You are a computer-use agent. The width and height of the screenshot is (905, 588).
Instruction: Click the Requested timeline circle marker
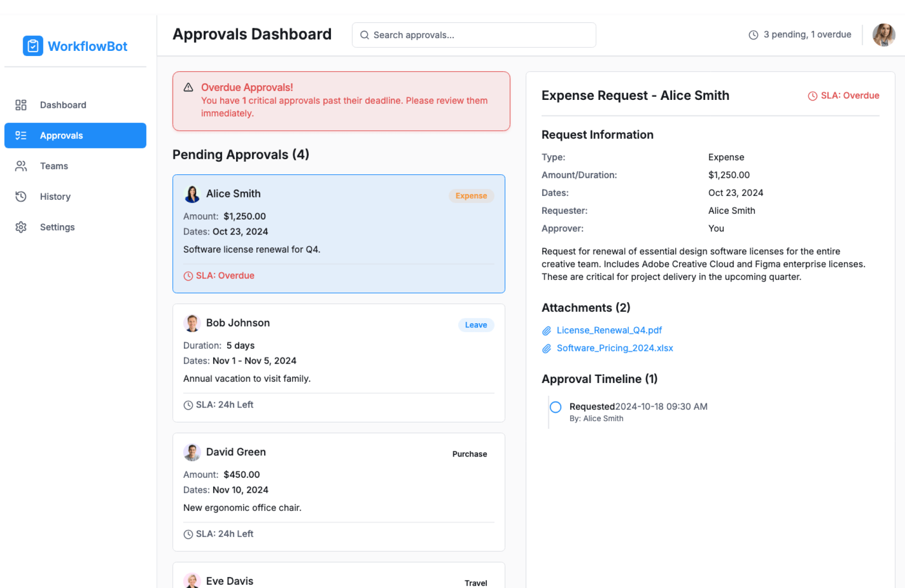point(556,407)
